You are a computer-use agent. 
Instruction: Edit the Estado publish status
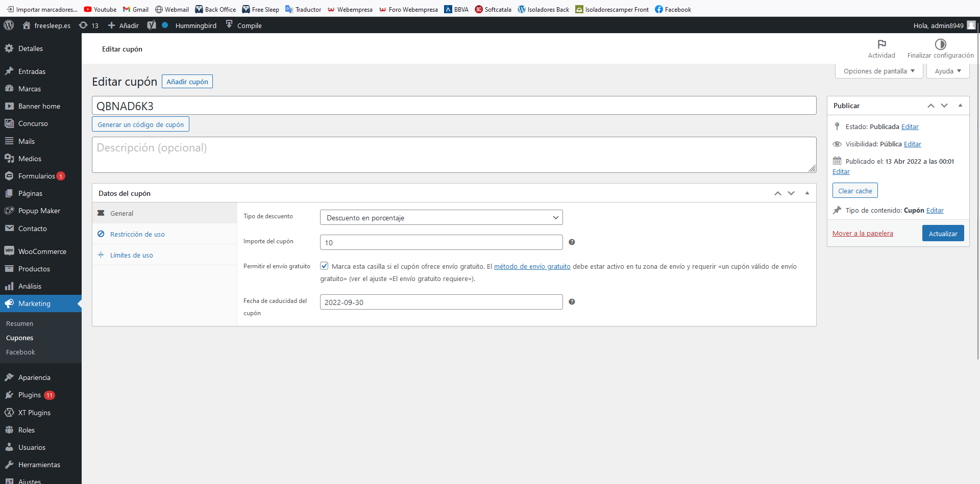click(x=910, y=126)
